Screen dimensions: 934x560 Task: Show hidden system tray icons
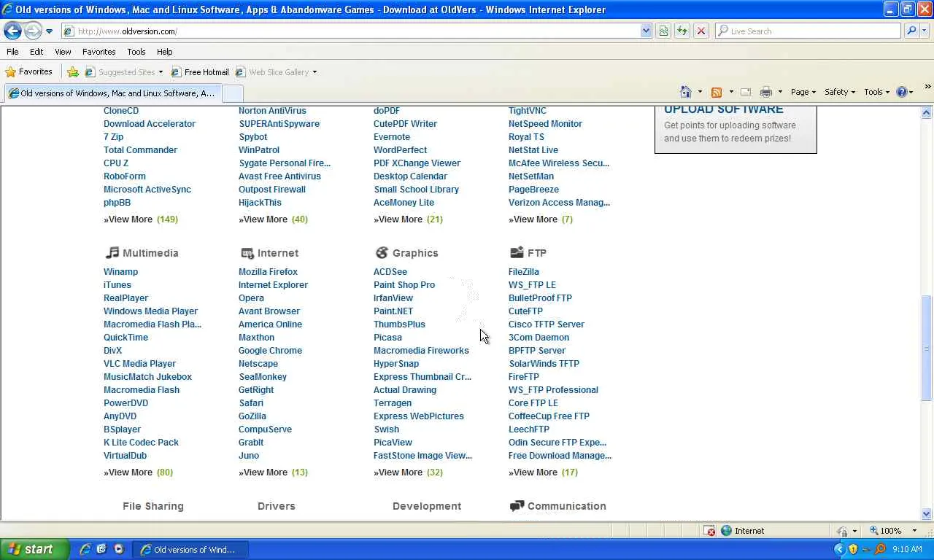click(x=839, y=549)
